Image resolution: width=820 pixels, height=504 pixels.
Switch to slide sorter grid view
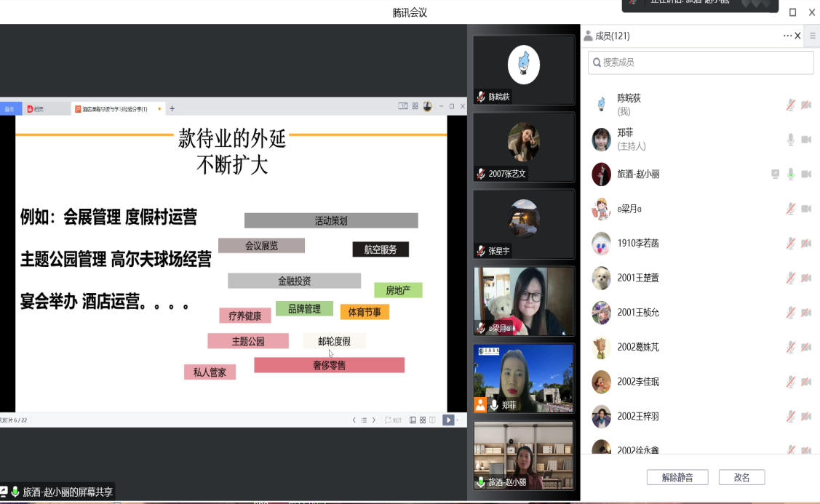(423, 420)
